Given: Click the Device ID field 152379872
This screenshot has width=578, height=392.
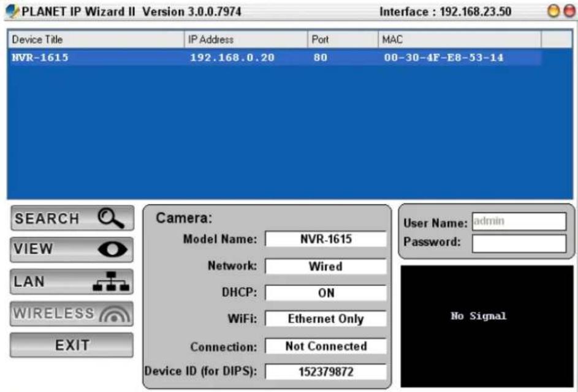Looking at the screenshot, I should (x=326, y=372).
